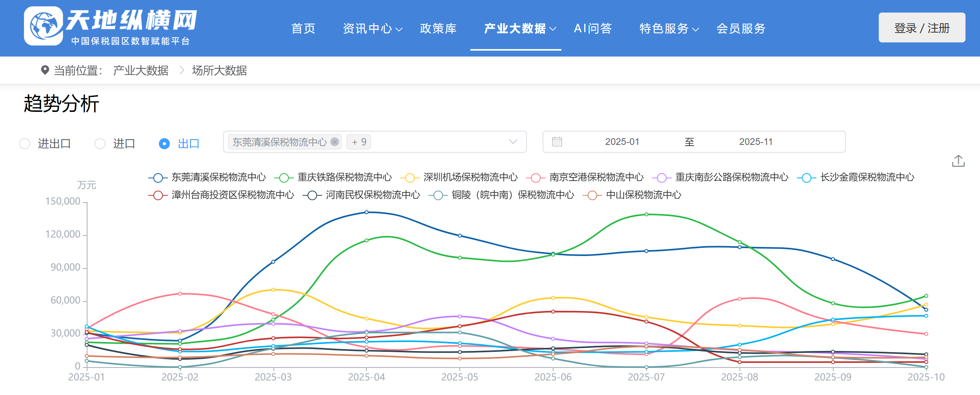The height and width of the screenshot is (395, 980).
Task: Click the 产业大数据 breadcrumb link
Action: [x=140, y=71]
